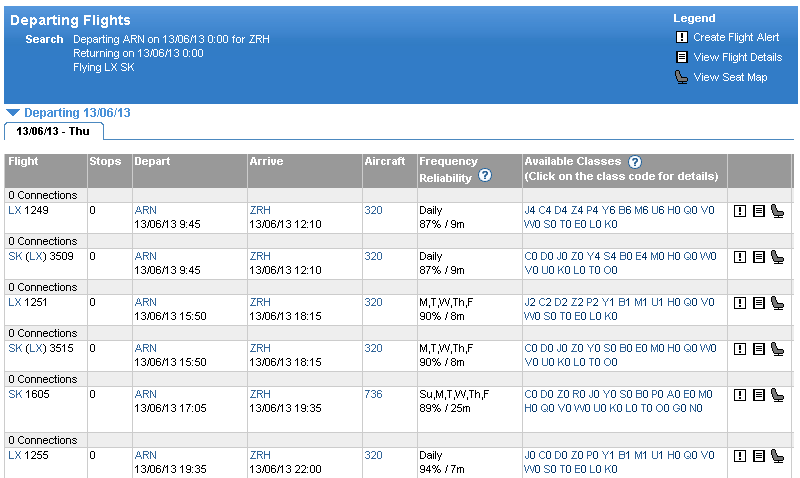Click flight alert icon for LX 1249
800x478 pixels.
coord(740,211)
